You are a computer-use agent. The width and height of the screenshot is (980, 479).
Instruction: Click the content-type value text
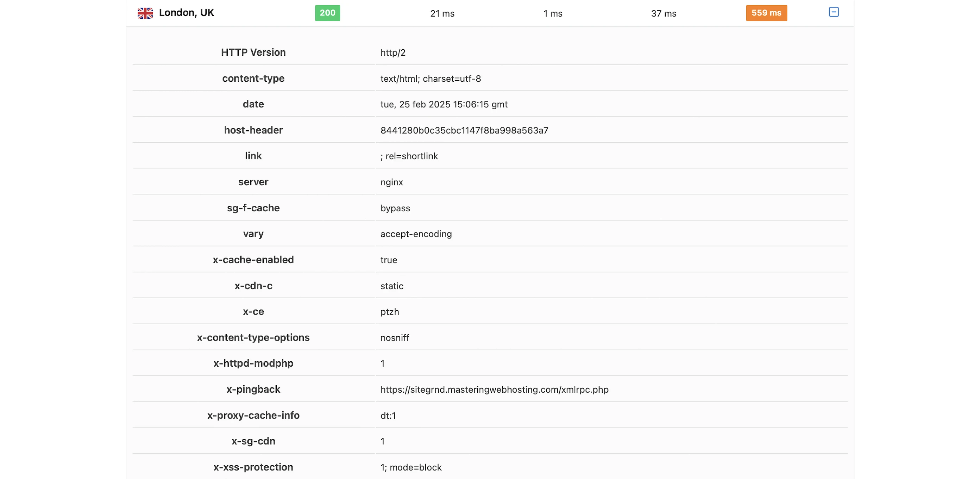[430, 79]
